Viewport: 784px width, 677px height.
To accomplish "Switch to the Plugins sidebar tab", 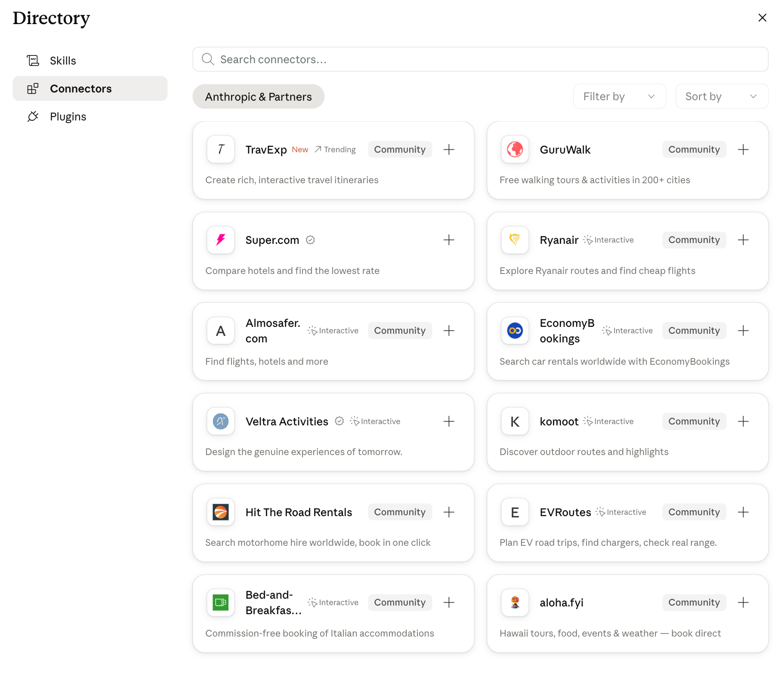I will 90,117.
